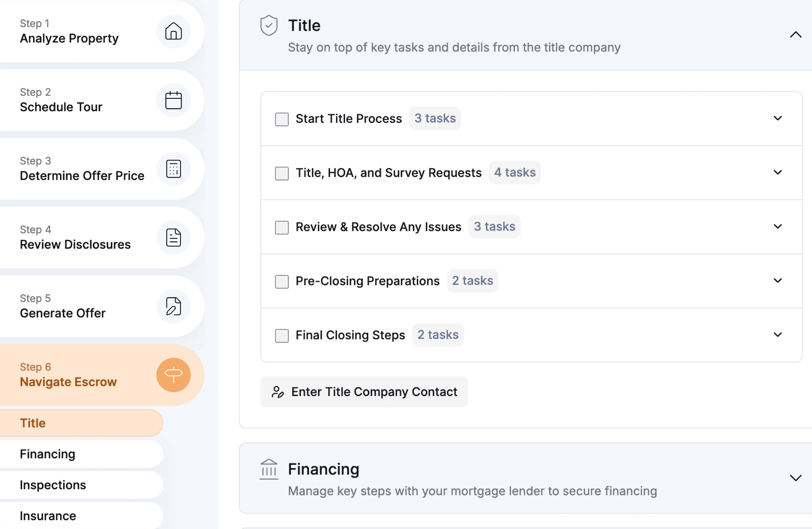
Task: Click the Enter Title Company Contact button
Action: coord(364,392)
